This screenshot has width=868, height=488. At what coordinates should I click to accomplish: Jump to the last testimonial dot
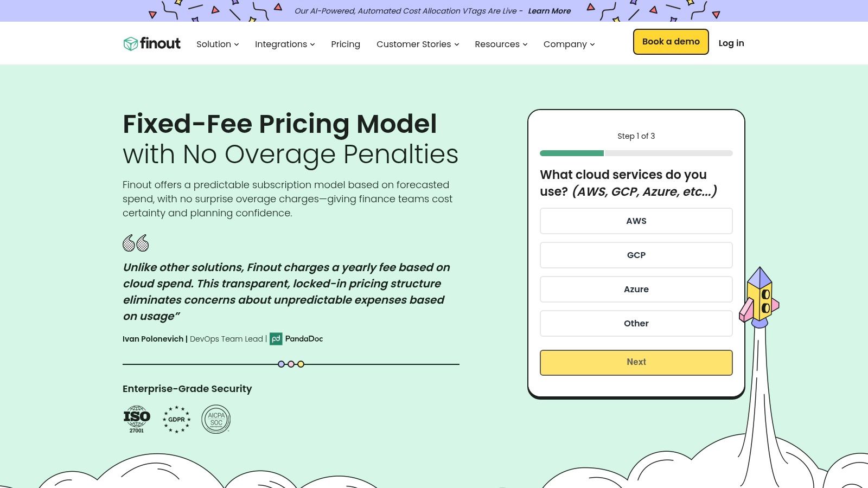[301, 364]
